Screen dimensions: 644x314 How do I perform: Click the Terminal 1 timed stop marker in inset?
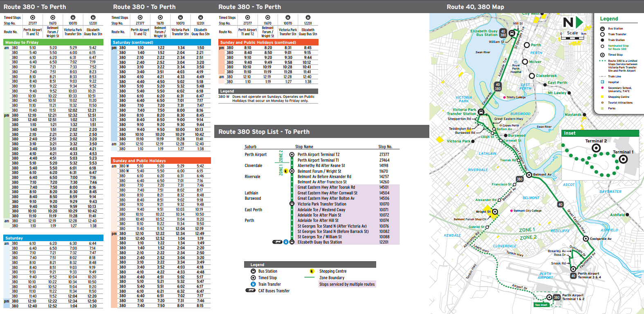[623, 159]
